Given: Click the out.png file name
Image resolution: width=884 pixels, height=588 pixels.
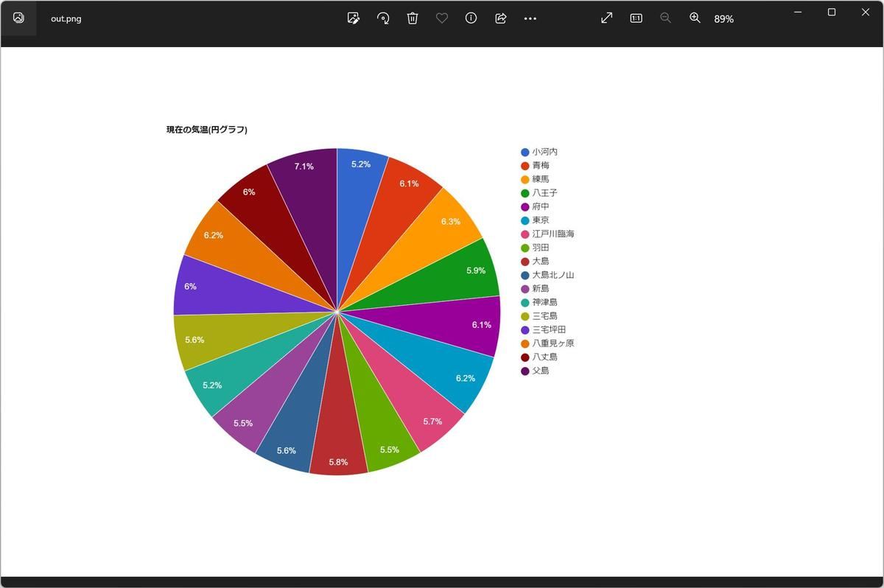Looking at the screenshot, I should pos(66,18).
